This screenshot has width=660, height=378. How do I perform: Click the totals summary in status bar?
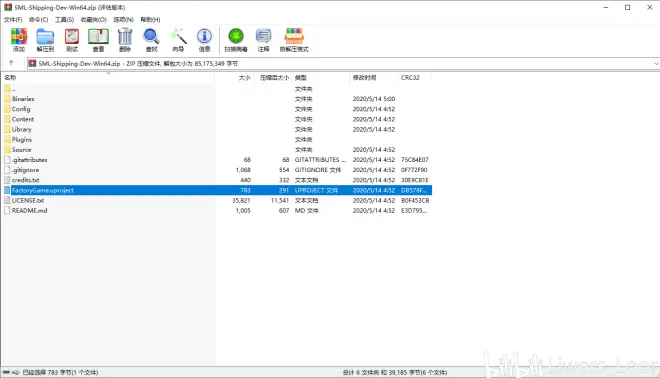[x=395, y=373]
